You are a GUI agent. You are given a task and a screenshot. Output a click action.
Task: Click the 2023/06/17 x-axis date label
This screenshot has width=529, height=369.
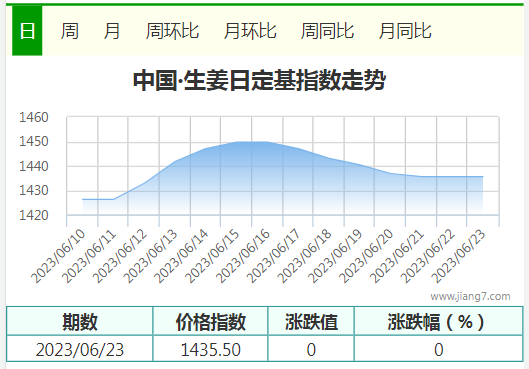[x=274, y=256]
